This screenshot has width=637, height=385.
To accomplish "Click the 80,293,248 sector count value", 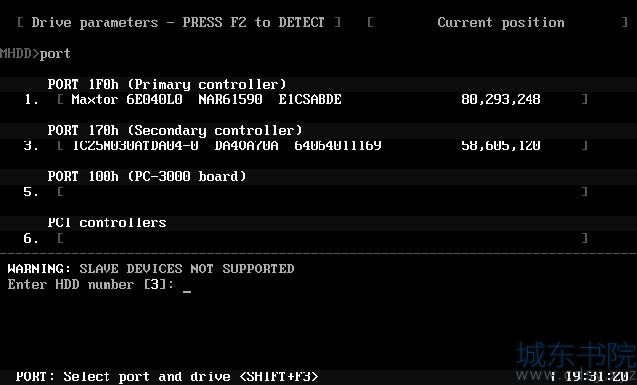I will [x=500, y=99].
